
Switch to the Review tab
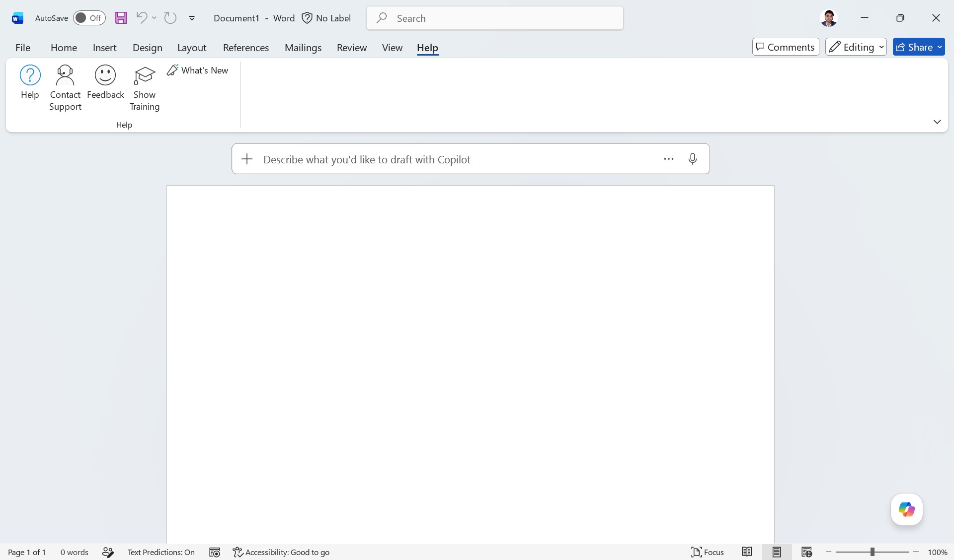point(352,47)
